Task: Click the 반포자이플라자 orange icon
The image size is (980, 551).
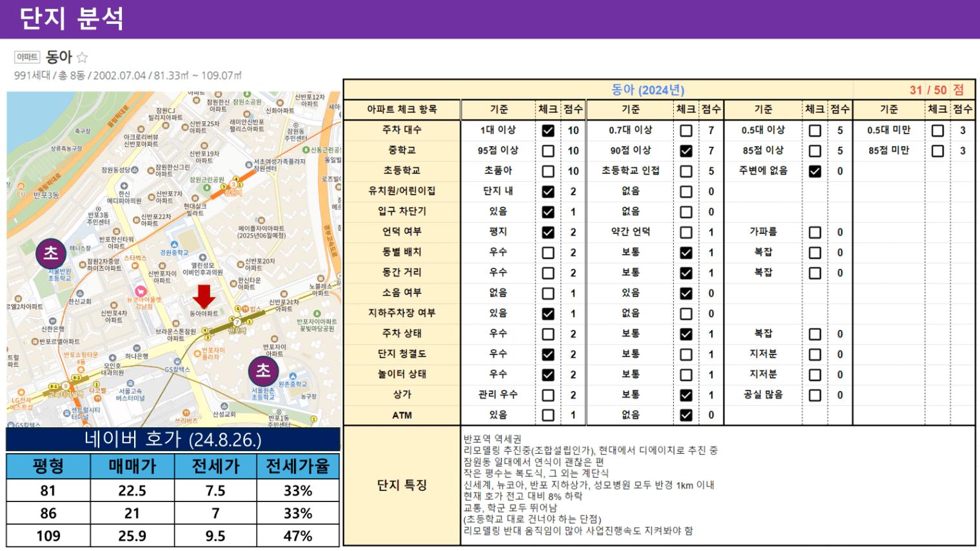Action: coord(197,353)
